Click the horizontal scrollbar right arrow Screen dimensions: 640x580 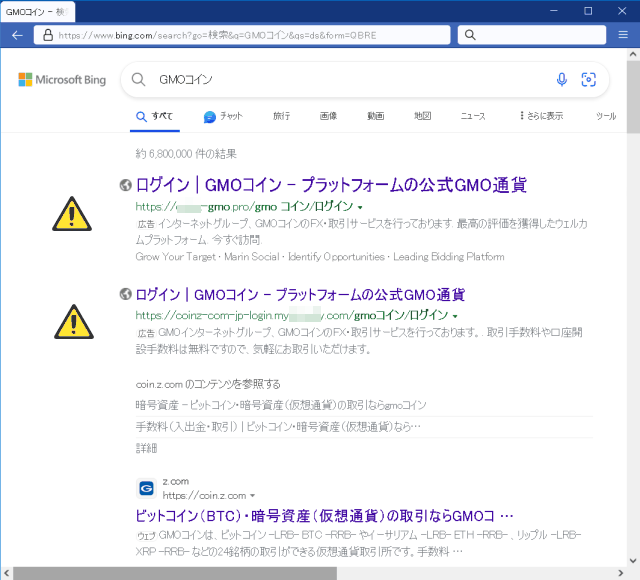[x=621, y=573]
